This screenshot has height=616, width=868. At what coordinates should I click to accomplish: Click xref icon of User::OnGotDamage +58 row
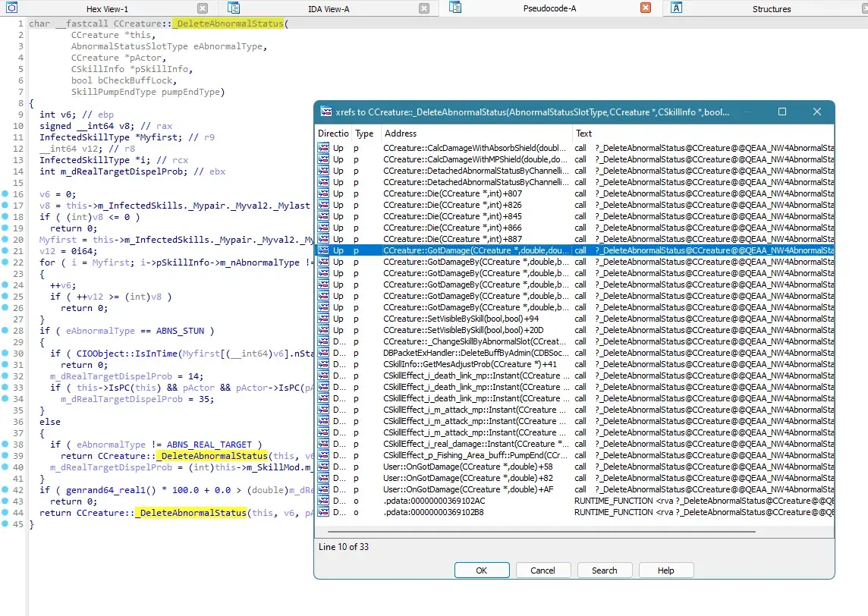click(323, 467)
